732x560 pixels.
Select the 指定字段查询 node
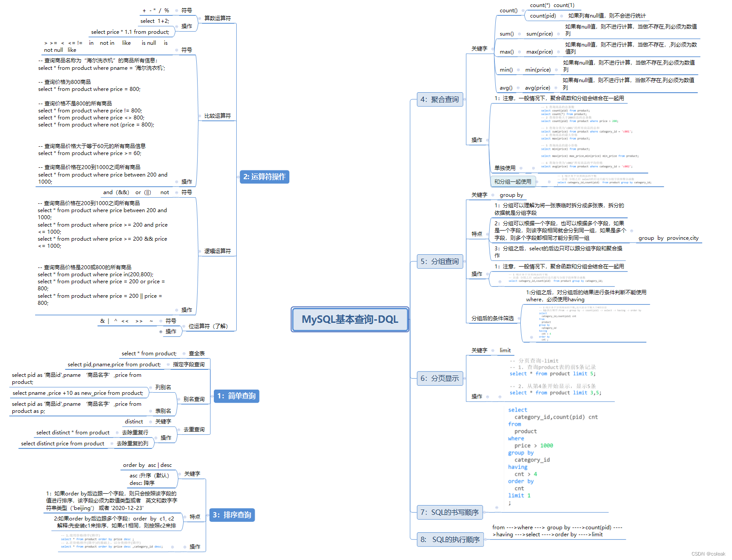click(x=189, y=365)
